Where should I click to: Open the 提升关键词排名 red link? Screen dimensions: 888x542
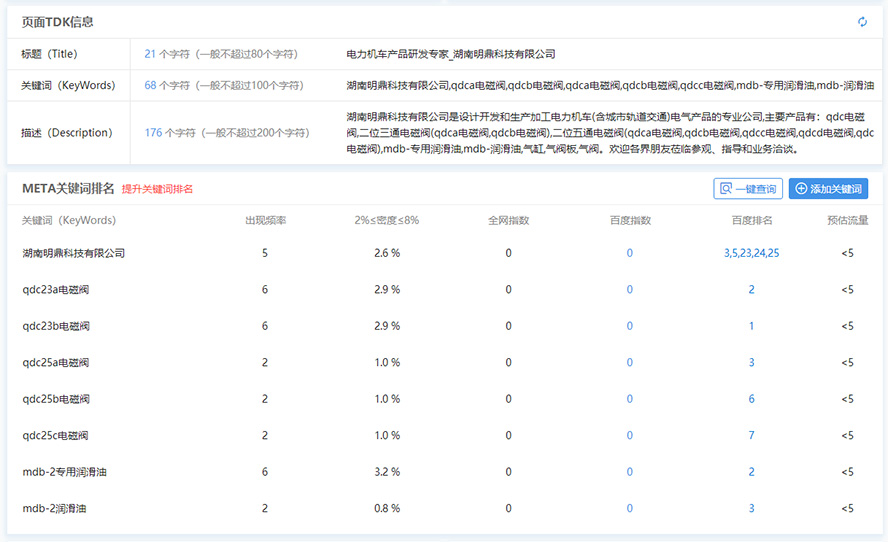point(157,189)
